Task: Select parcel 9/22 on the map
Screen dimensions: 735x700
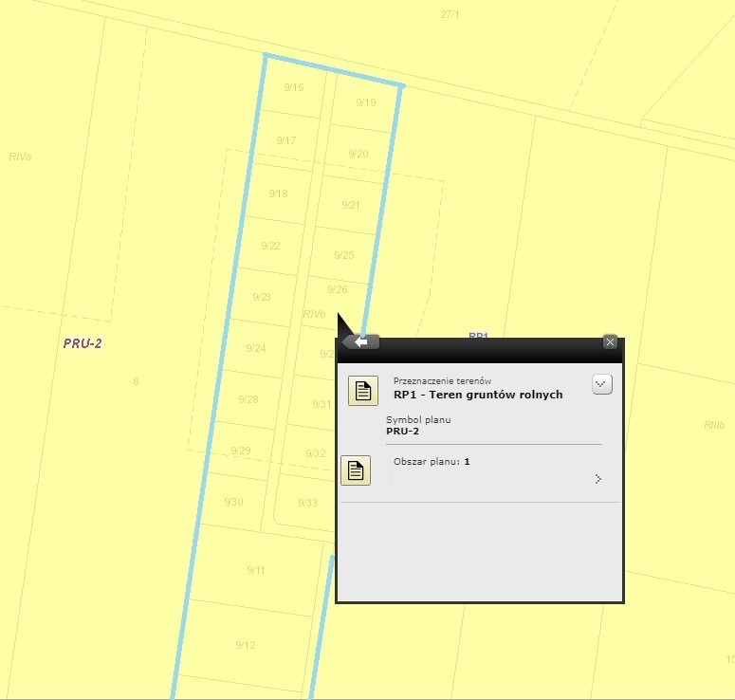Action: click(270, 246)
